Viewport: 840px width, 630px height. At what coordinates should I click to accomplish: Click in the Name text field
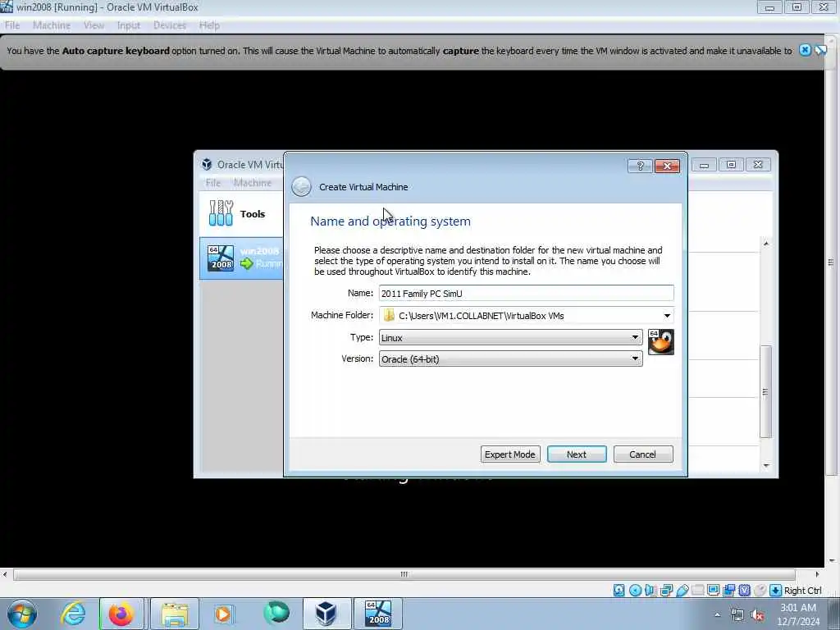click(526, 293)
